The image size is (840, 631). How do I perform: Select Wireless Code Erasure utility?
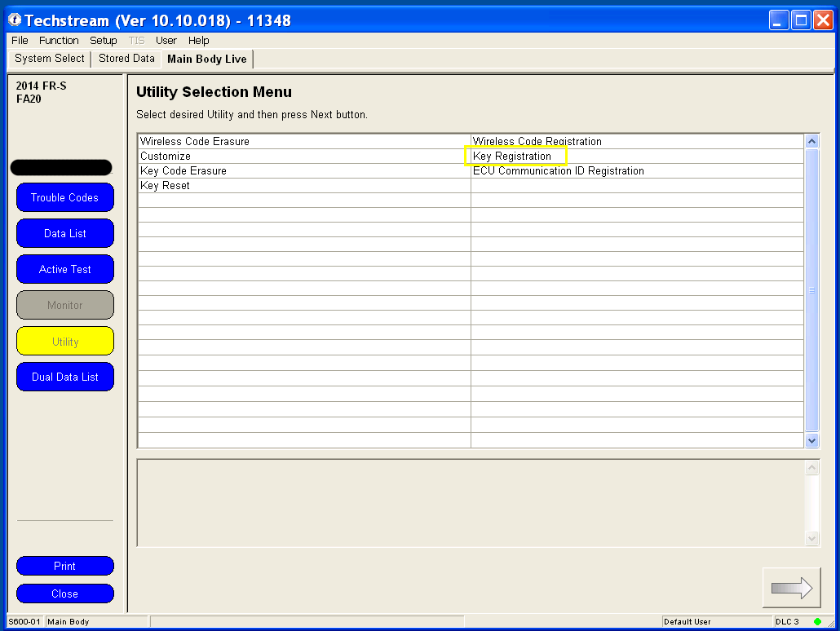(195, 142)
